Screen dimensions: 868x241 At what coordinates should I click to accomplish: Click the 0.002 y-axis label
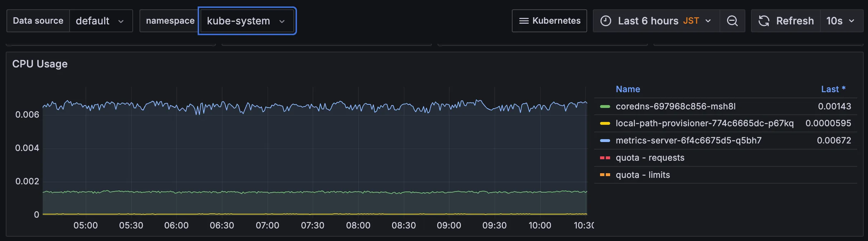pyautogui.click(x=27, y=181)
